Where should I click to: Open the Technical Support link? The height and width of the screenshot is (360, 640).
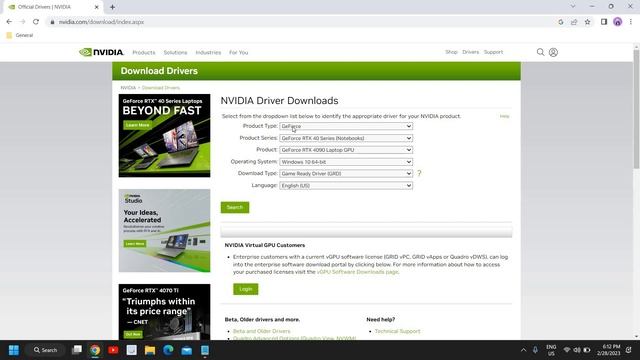[397, 331]
